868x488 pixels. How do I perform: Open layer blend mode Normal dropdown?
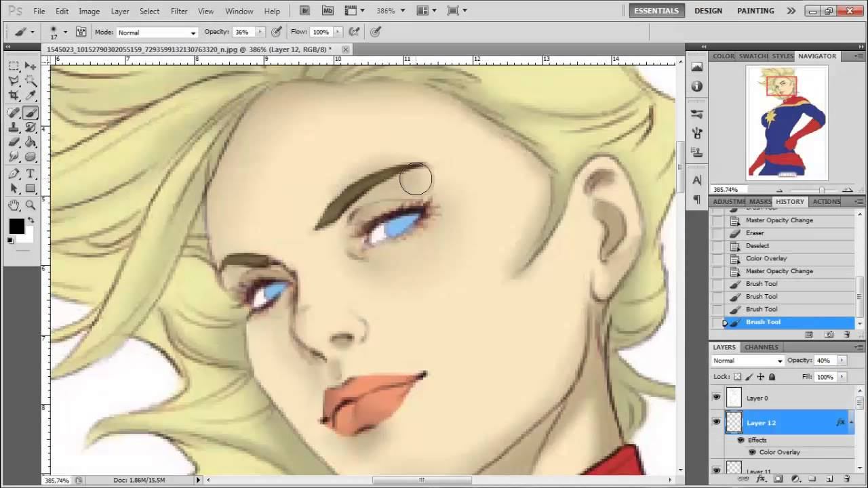pyautogui.click(x=747, y=361)
